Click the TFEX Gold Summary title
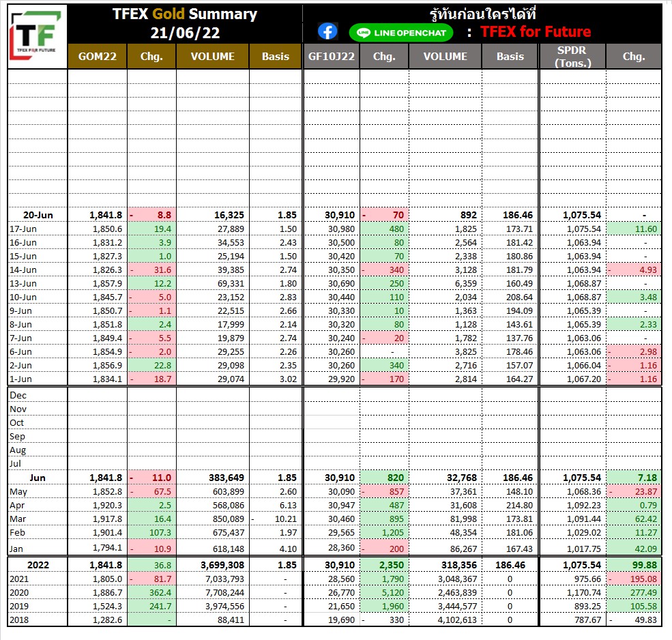 (185, 14)
